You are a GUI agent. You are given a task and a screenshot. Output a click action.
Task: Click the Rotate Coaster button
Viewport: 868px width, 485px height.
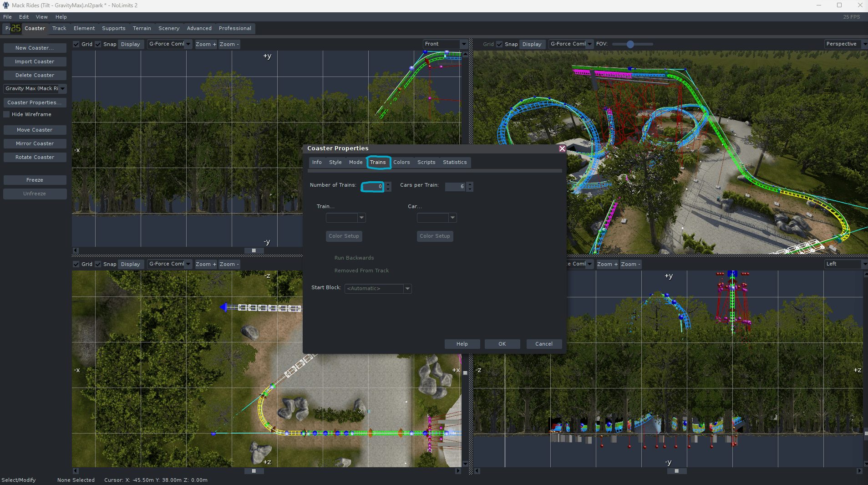coord(35,157)
